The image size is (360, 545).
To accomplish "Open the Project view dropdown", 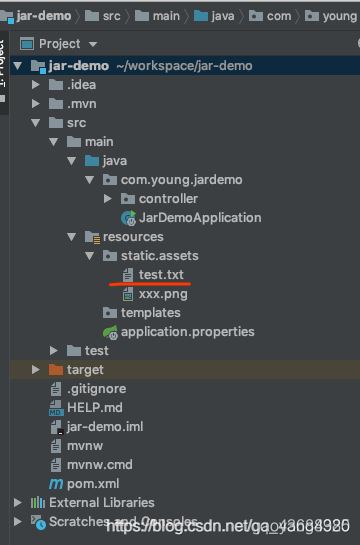I will pyautogui.click(x=93, y=44).
